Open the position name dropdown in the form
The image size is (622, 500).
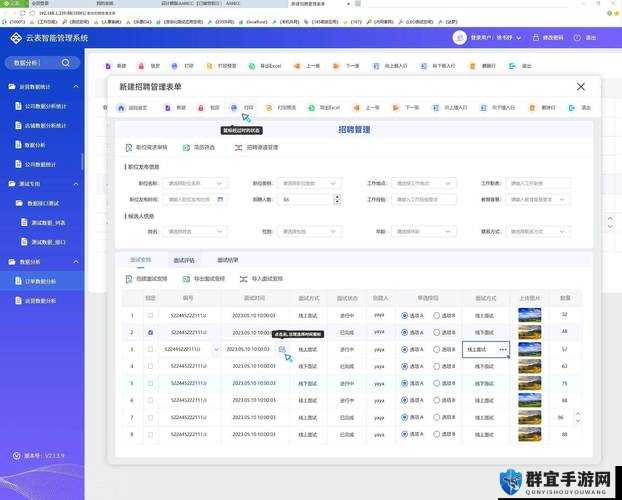[195, 183]
